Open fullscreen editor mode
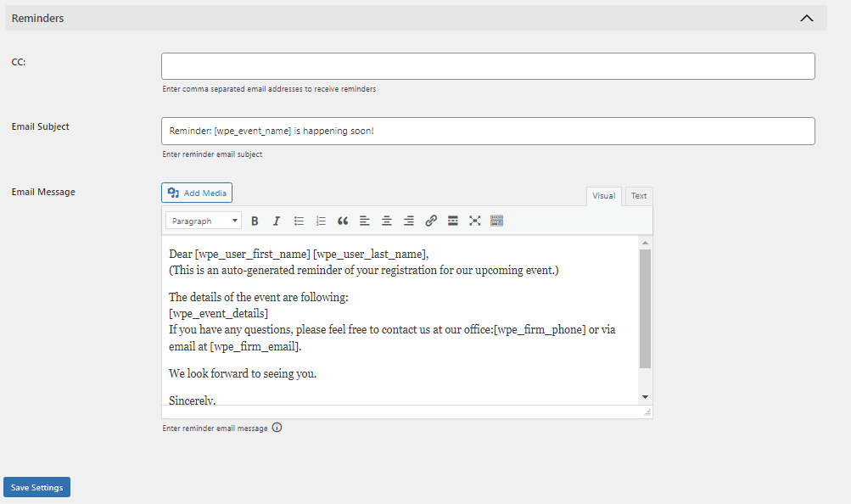Screen dimensions: 851x504 tap(475, 221)
